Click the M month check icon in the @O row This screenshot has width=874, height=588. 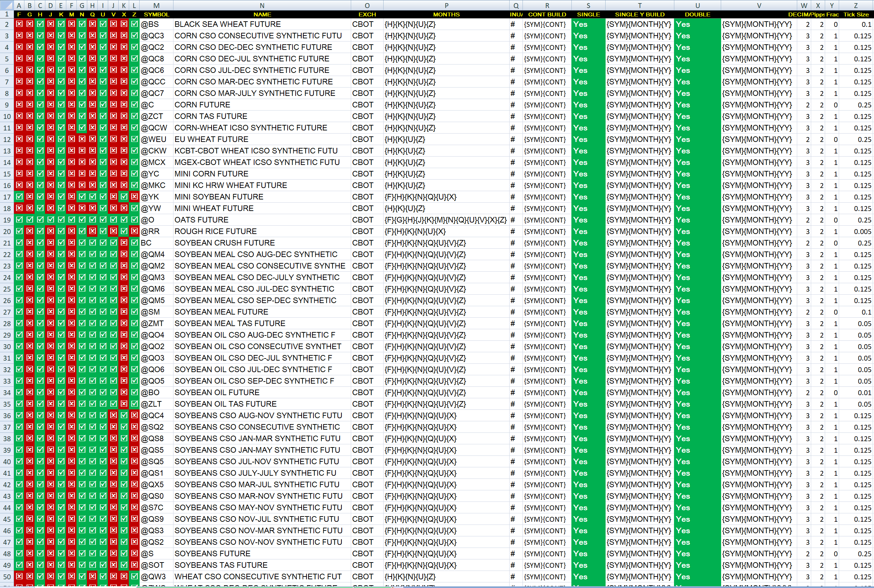coord(72,220)
